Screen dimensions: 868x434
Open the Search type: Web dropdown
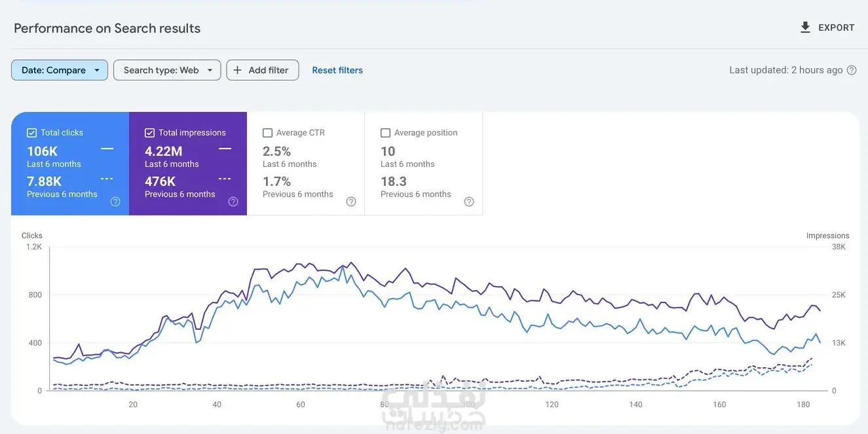[x=167, y=70]
